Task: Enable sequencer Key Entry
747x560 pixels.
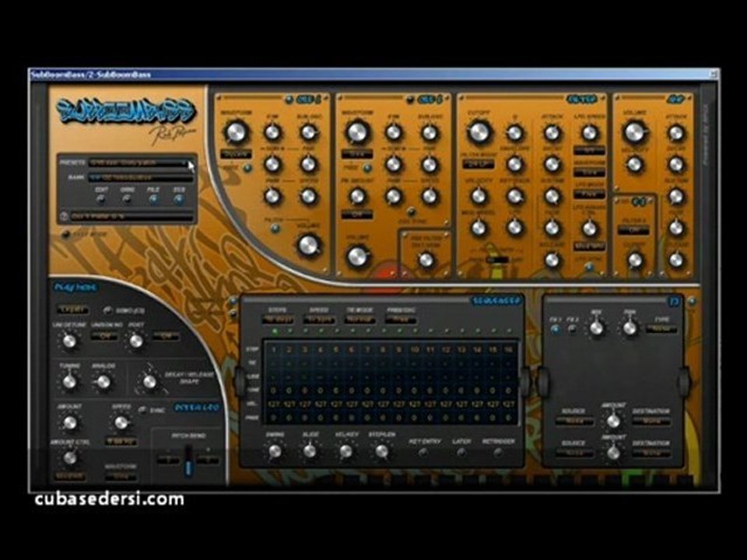Action: tap(422, 453)
